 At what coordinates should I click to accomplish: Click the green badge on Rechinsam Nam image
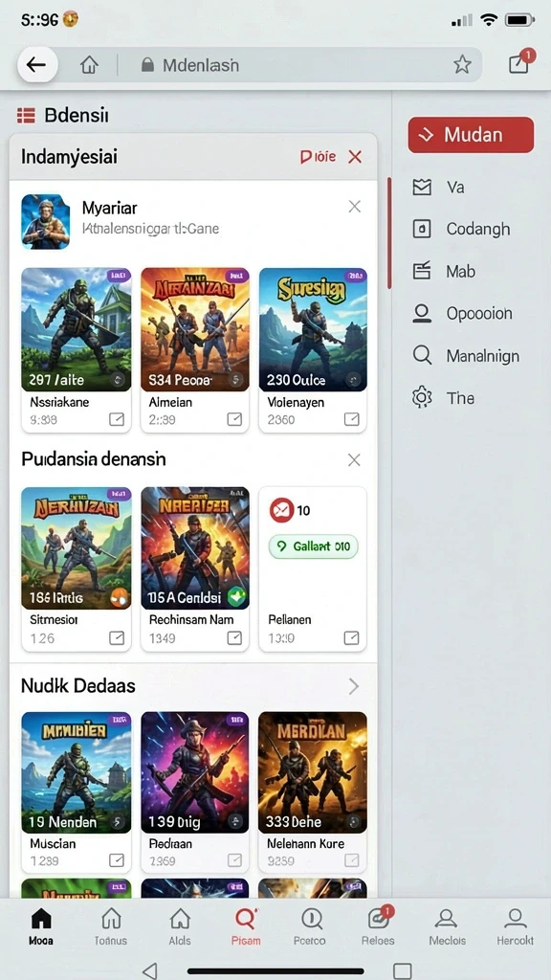pos(237,597)
